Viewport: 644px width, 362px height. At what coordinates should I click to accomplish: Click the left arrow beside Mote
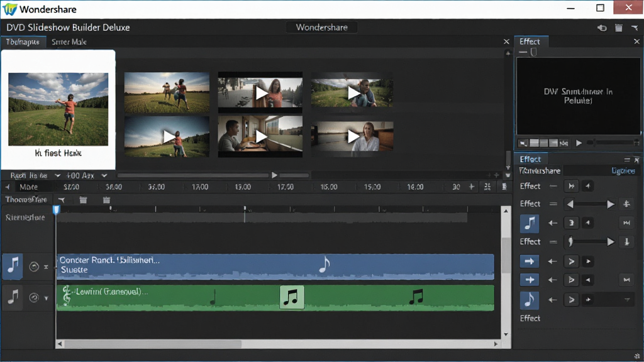[x=8, y=187]
